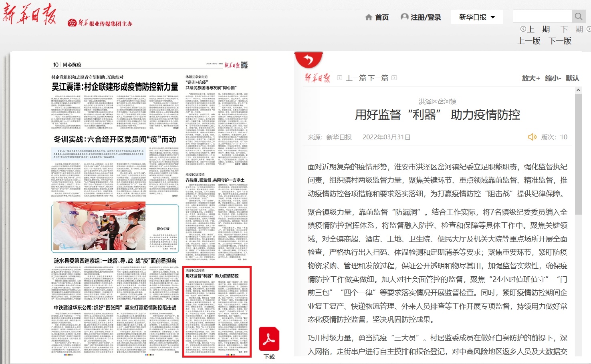Click the QR code on newspaper page
591x364 pixels.
point(244,65)
